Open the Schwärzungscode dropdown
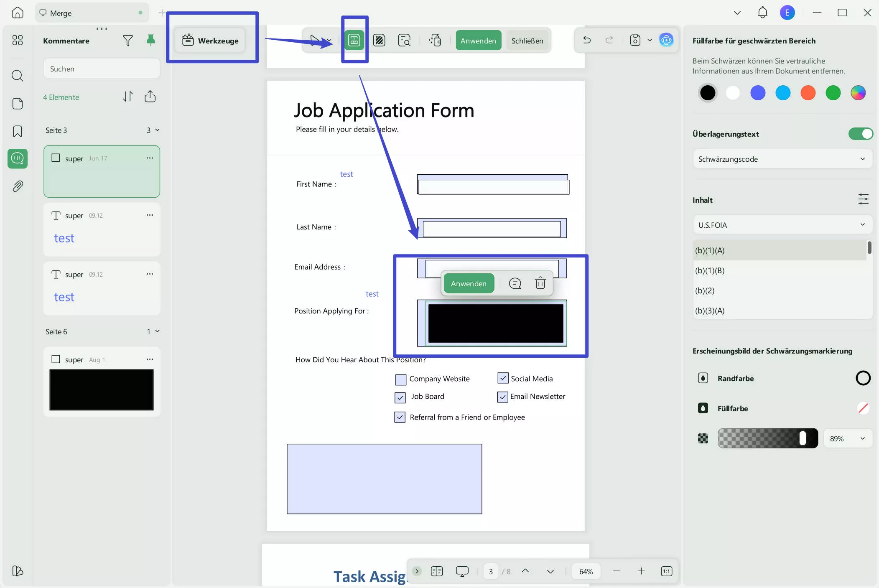 click(x=782, y=159)
